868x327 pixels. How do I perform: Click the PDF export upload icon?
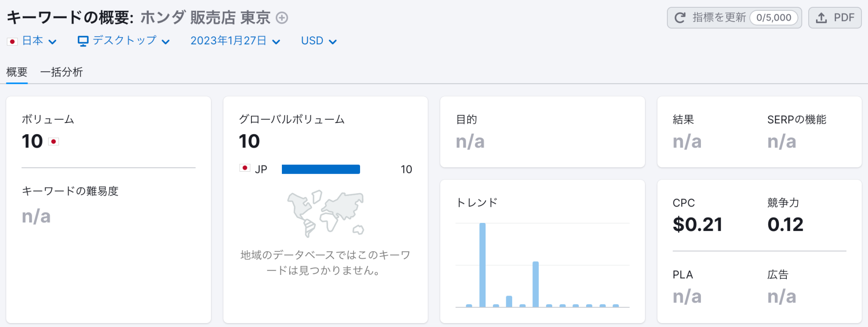click(821, 18)
